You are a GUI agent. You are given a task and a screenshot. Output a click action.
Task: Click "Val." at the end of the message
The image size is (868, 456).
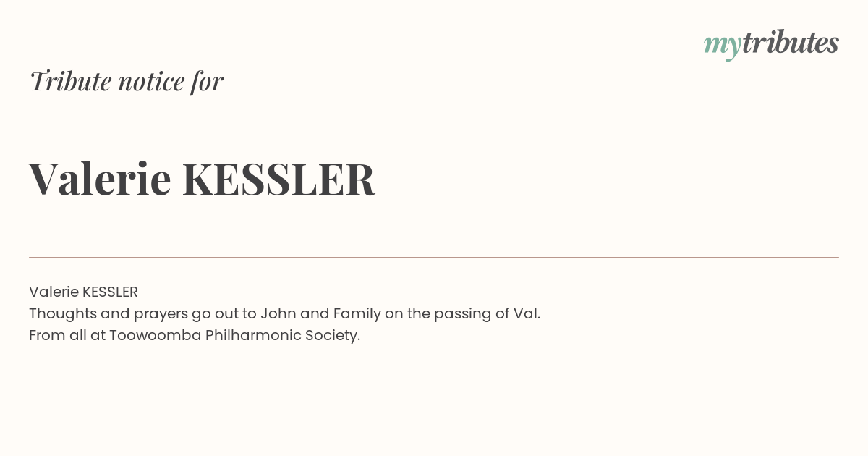click(527, 313)
